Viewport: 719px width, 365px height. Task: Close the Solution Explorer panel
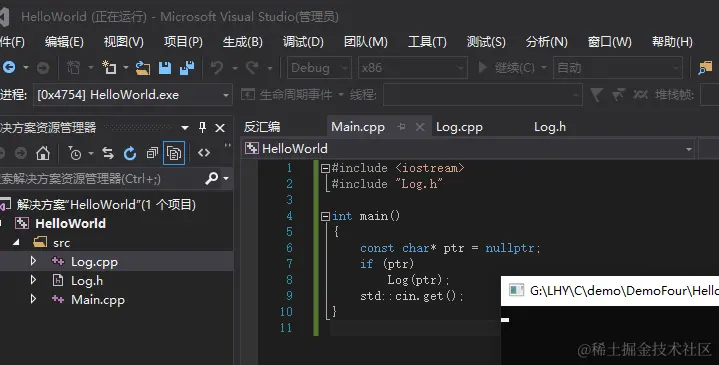[220, 128]
